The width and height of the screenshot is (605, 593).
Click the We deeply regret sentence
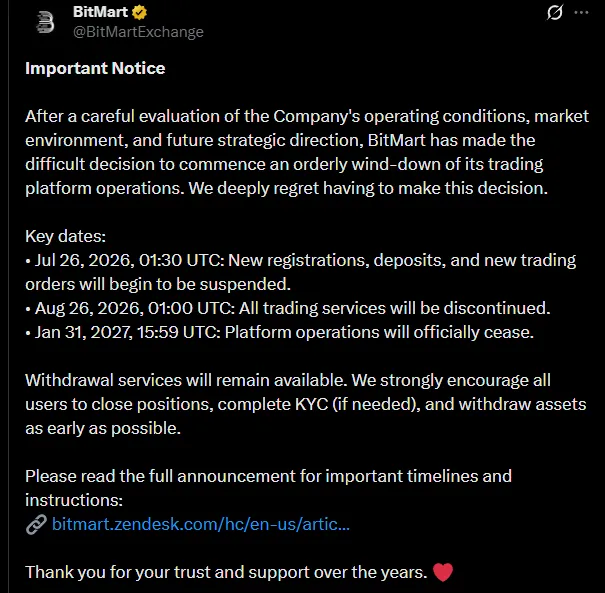click(x=368, y=188)
